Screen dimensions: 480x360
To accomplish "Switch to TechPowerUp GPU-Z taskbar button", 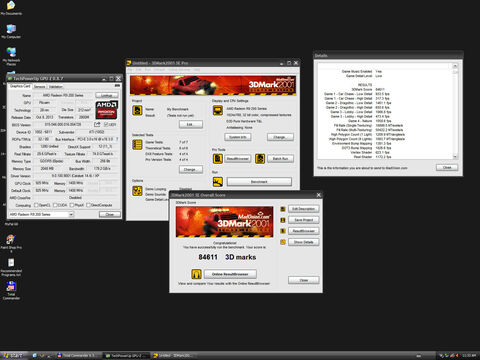I will click(x=126, y=356).
